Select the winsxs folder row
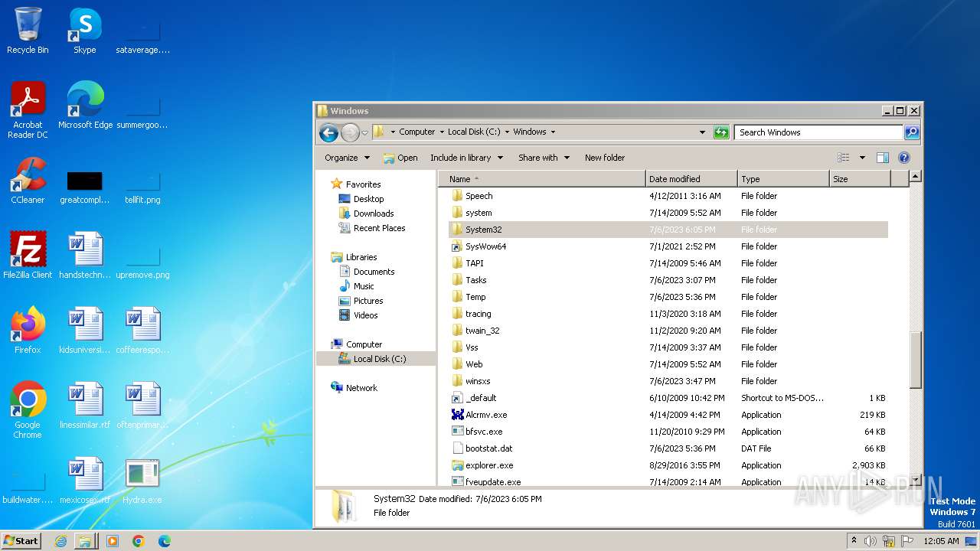980x551 pixels. point(668,381)
